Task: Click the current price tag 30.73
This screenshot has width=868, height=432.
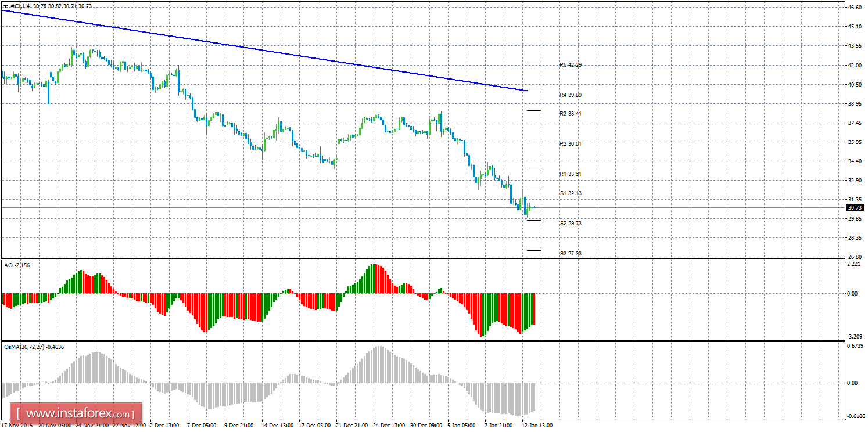Action: pyautogui.click(x=855, y=207)
